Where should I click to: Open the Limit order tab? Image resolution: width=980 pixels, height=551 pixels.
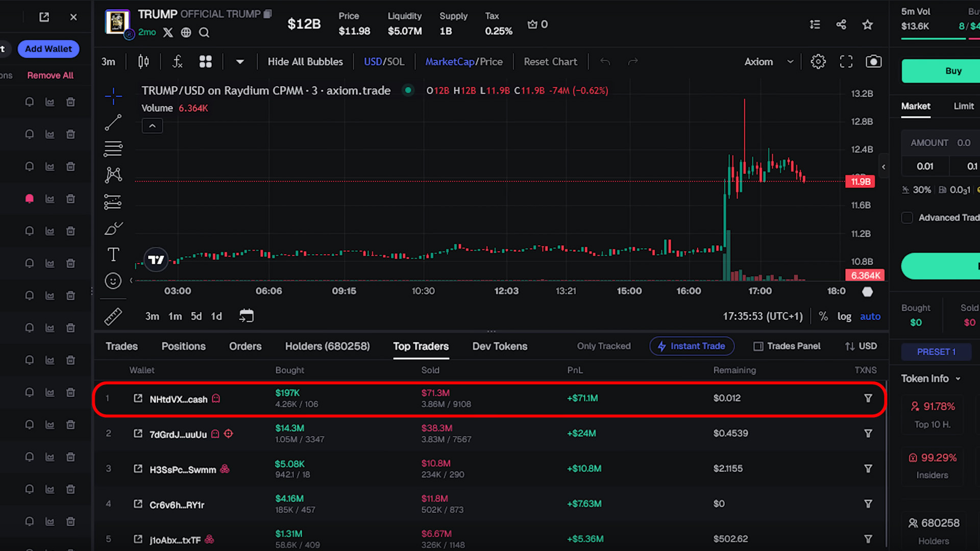(x=964, y=106)
